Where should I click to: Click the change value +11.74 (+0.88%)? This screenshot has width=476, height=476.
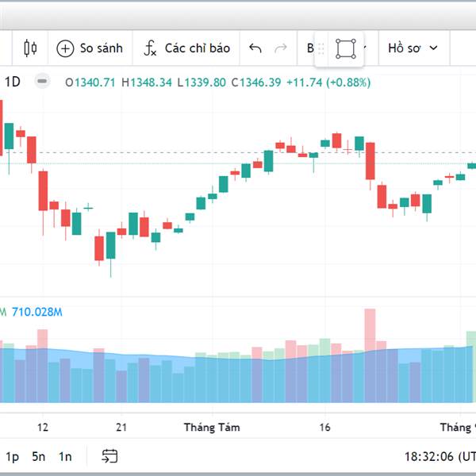tap(328, 83)
